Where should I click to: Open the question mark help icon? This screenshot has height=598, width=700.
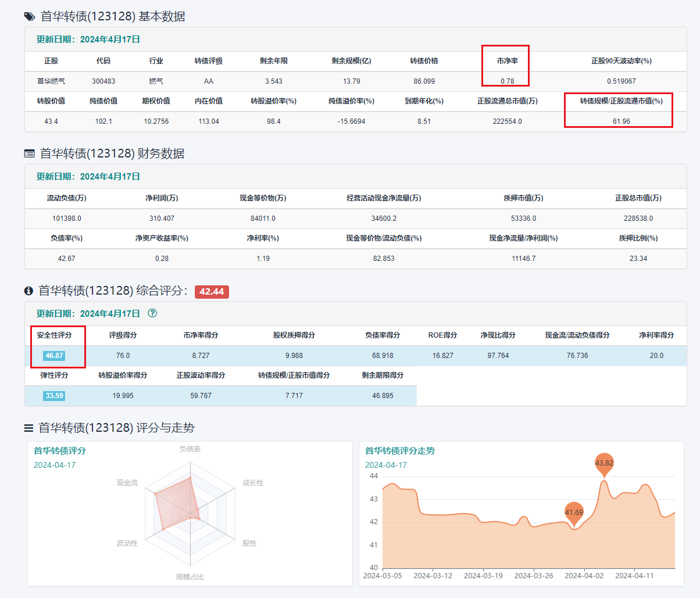pos(152,313)
